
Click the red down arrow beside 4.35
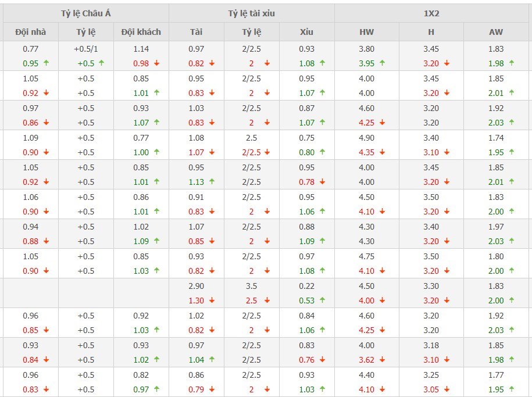[382, 152]
